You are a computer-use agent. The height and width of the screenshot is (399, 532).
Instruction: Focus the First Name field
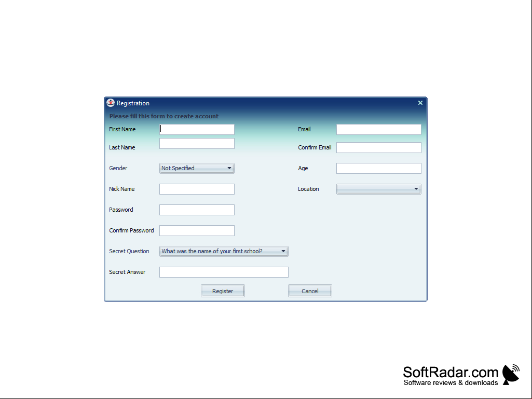click(x=197, y=129)
